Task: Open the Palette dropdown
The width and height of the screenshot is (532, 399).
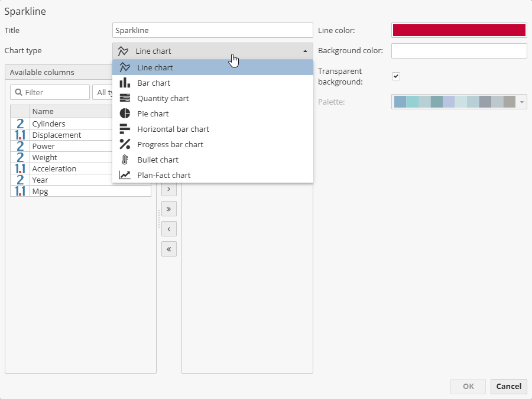Action: pos(521,102)
